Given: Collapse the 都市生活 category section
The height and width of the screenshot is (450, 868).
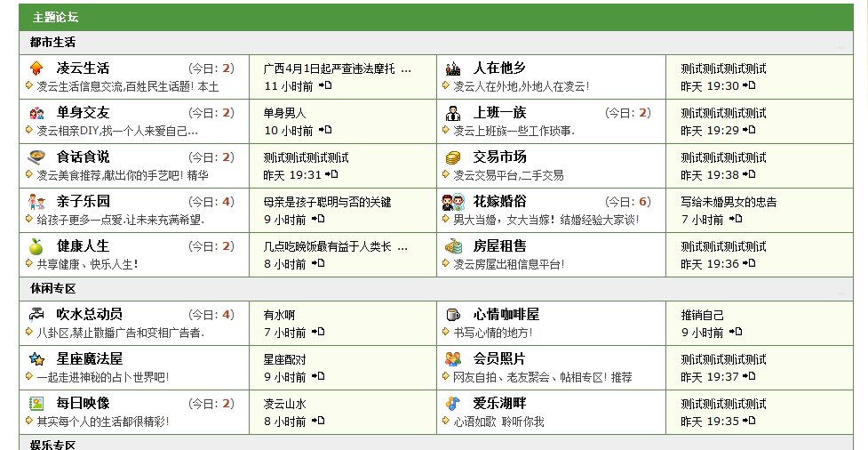Looking at the screenshot, I should pyautogui.click(x=840, y=47).
